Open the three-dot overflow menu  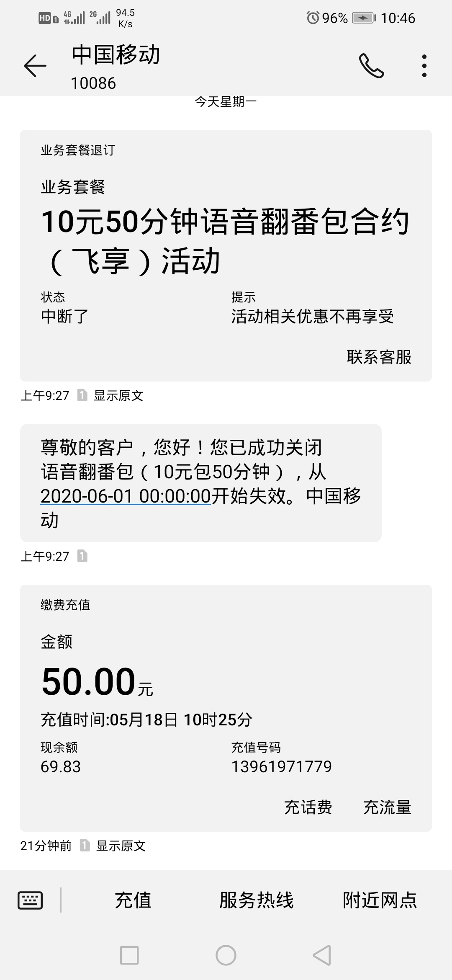coord(424,66)
